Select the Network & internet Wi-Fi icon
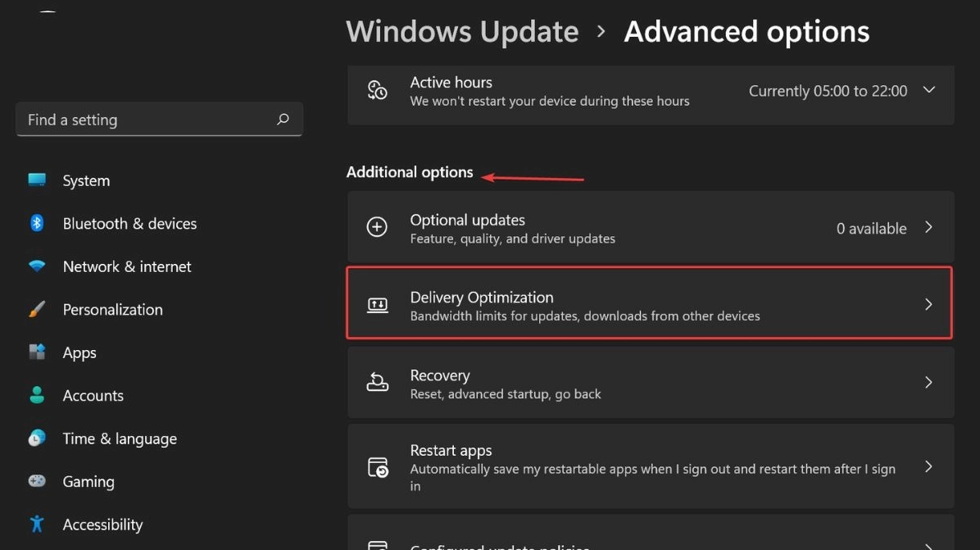Screen dimensions: 980x550 (37, 266)
